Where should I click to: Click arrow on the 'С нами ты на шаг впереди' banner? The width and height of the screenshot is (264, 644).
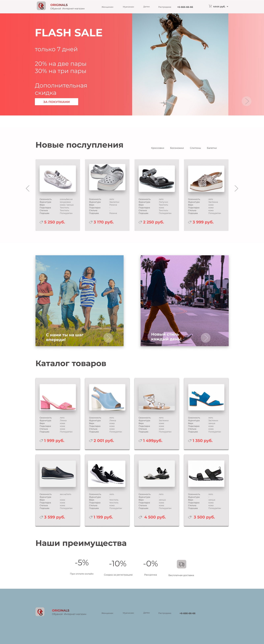[x=108, y=338]
